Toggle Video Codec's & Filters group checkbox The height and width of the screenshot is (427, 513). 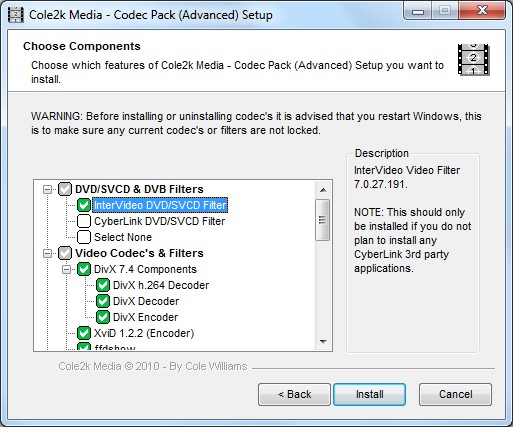65,253
